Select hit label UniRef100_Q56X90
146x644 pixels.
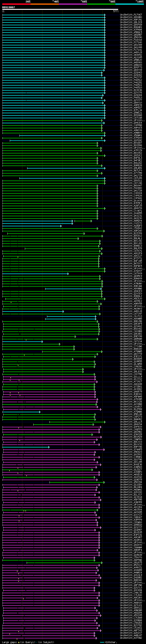click(x=131, y=37)
